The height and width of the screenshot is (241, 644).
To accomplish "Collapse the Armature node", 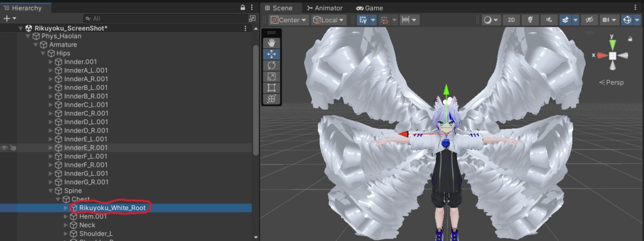I will click(x=36, y=45).
